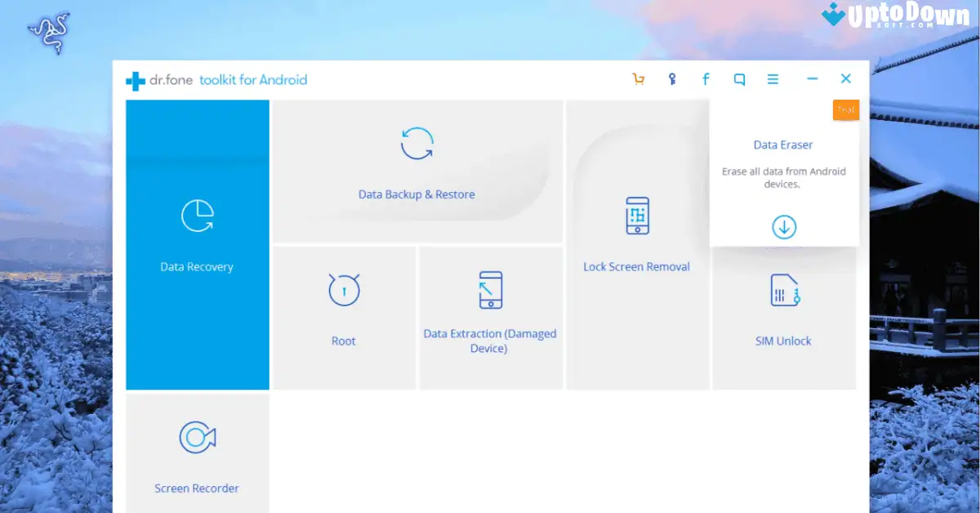Open the hamburger menu
The image size is (980, 513).
coord(773,78)
